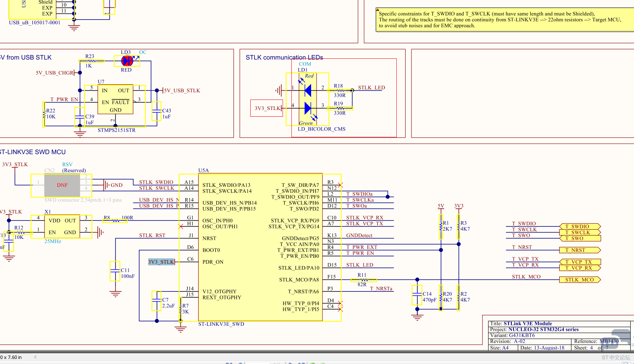Image resolution: width=634 pixels, height=364 pixels.
Task: Click the '-LINKV3E SWD MCU' section title
Action: point(33,152)
